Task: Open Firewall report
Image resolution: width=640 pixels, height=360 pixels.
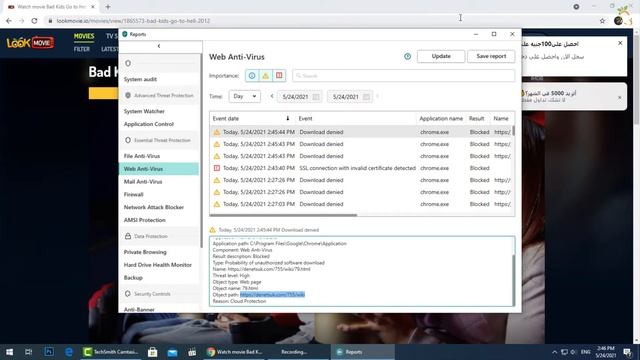Action: pyautogui.click(x=133, y=194)
